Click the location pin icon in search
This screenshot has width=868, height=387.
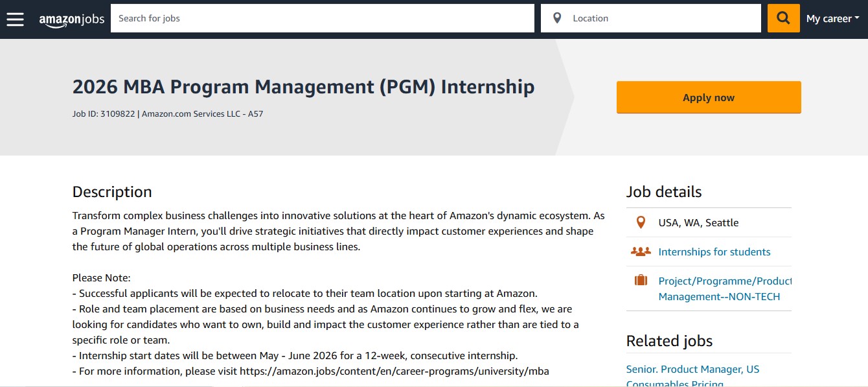(x=557, y=18)
